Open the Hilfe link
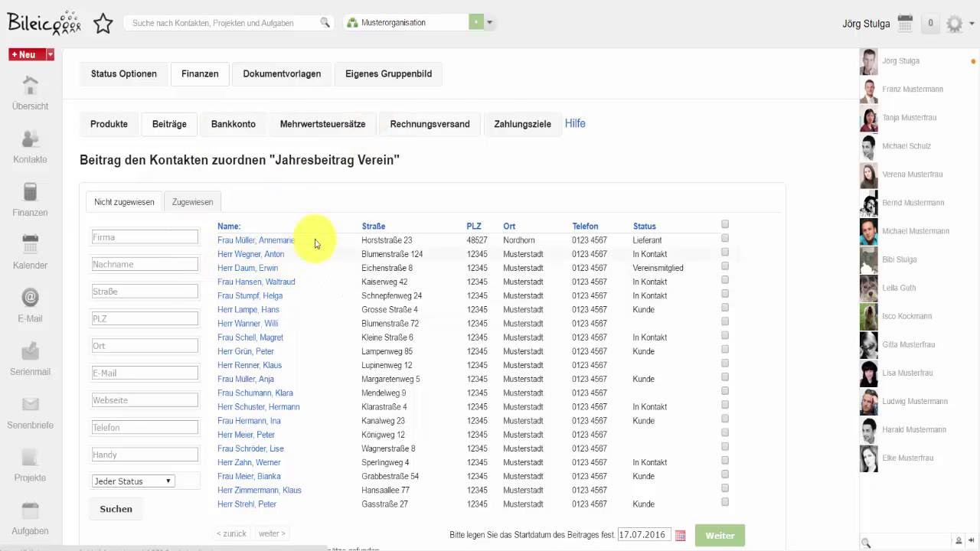 pos(575,123)
